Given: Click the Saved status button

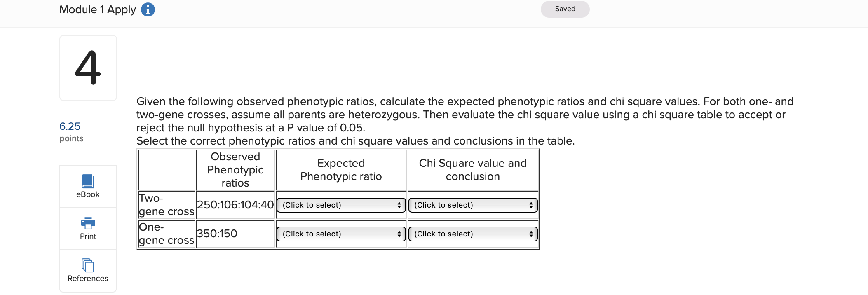Looking at the screenshot, I should point(565,9).
